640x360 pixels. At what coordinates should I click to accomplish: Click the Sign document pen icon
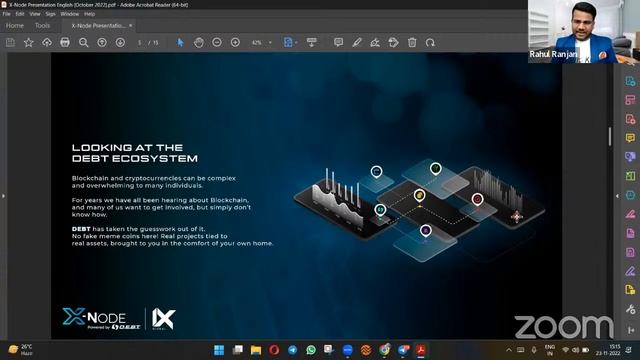pos(375,42)
